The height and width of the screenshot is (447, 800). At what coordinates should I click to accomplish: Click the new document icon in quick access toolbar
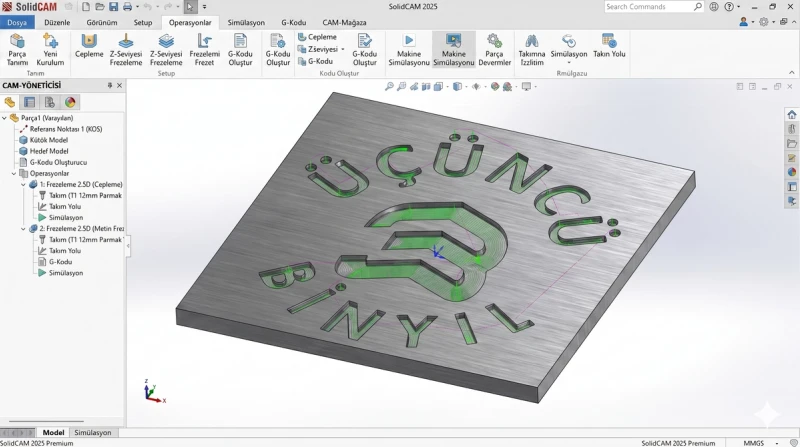[x=86, y=7]
